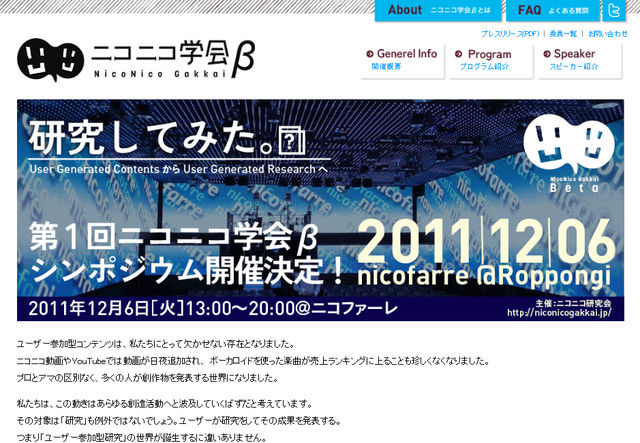Click the symposium banner date 2011|12|06
The height and width of the screenshot is (443, 640).
486,242
